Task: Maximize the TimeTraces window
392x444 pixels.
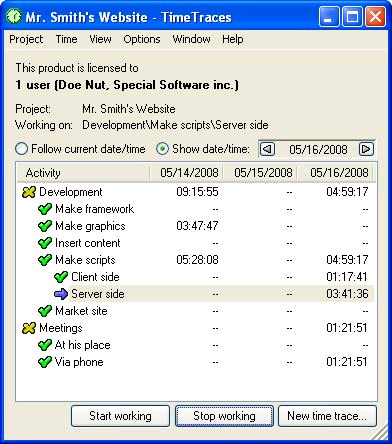Action: [x=352, y=17]
